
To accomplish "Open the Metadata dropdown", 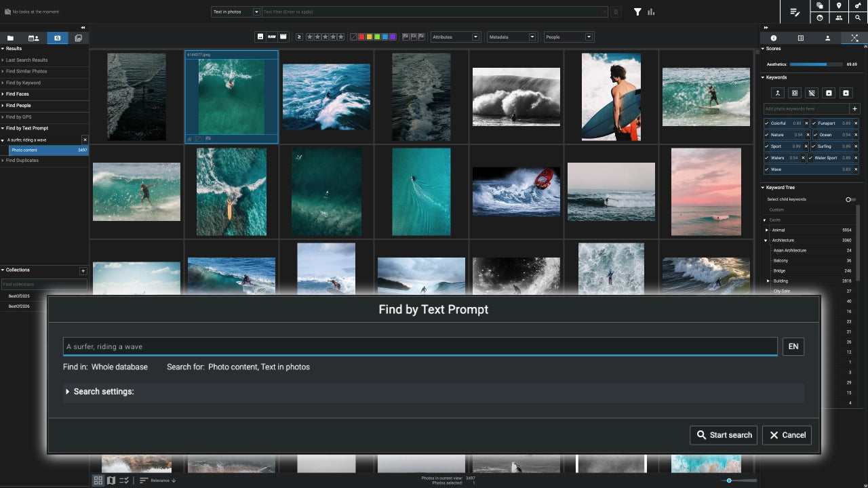I will (x=512, y=37).
